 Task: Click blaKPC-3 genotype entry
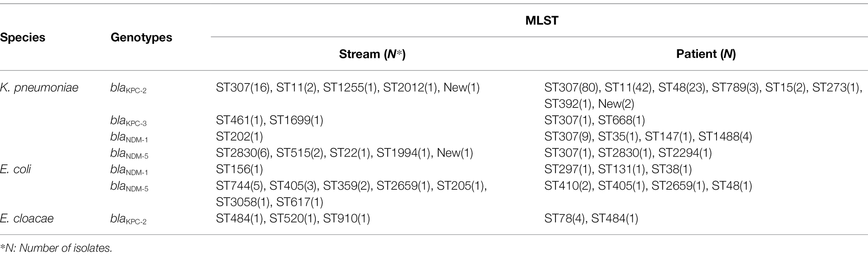128,121
